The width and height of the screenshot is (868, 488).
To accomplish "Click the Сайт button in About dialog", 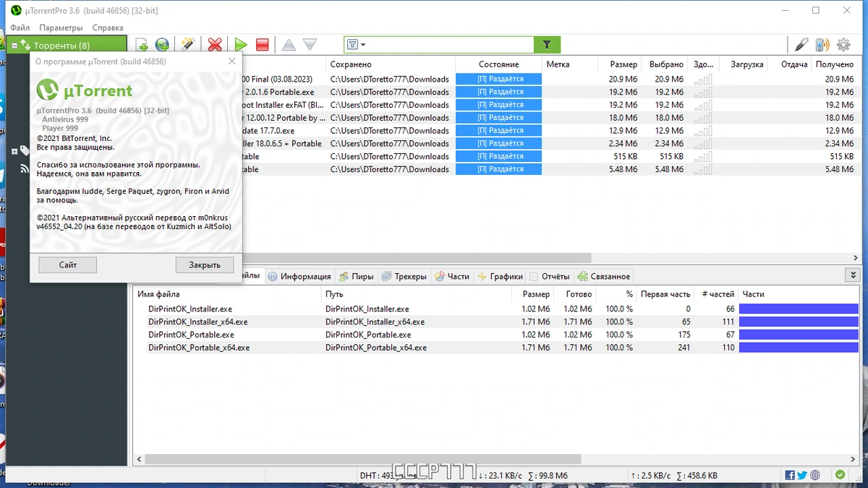I will click(x=68, y=265).
